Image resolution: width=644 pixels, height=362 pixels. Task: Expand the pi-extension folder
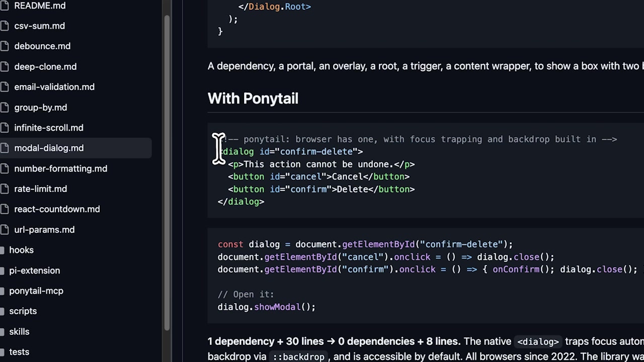point(34,270)
